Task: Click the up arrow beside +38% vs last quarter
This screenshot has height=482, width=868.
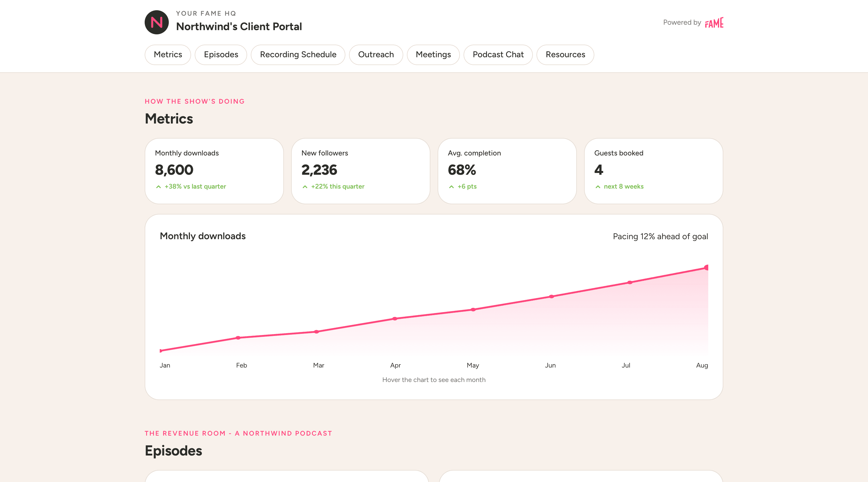Action: 158,186
